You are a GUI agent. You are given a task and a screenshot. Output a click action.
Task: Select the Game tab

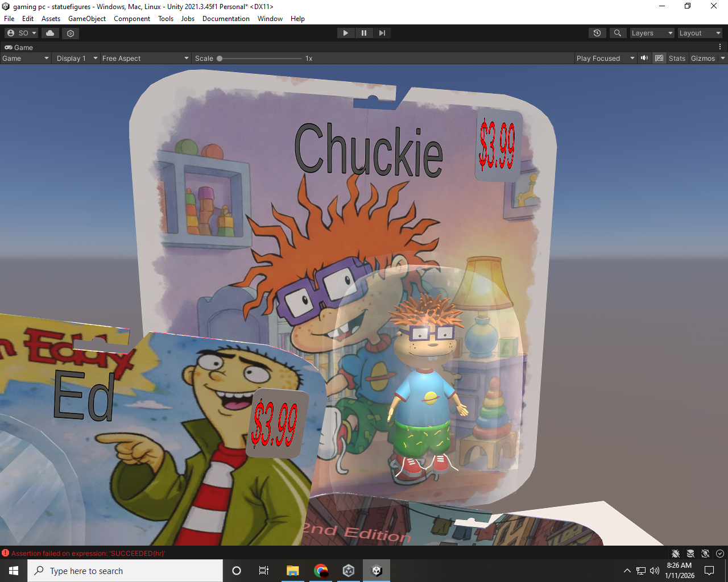19,47
